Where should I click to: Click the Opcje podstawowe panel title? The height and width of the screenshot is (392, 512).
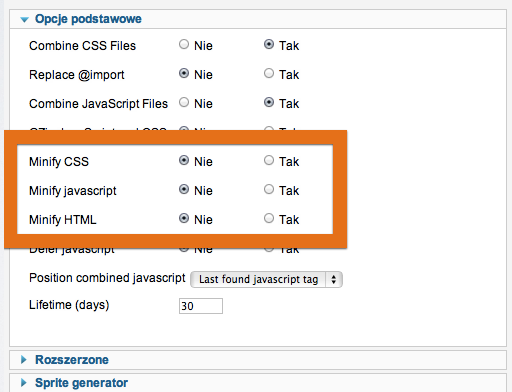pyautogui.click(x=88, y=19)
